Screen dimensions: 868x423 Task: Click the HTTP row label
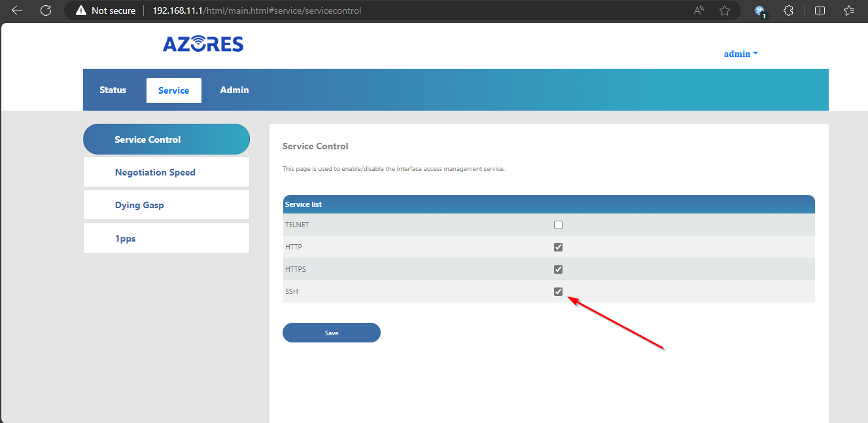(294, 247)
